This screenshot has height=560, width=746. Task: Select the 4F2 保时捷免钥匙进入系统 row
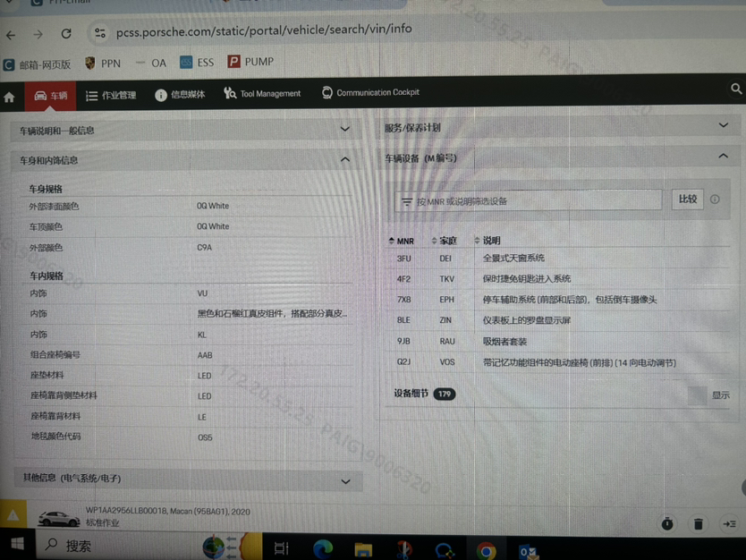(x=557, y=279)
